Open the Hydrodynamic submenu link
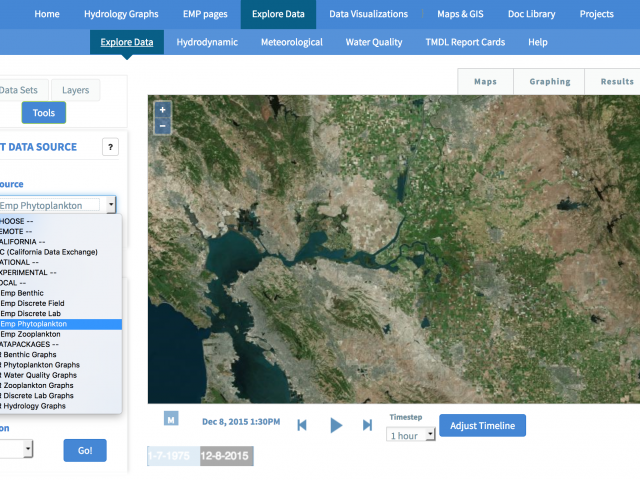 pyautogui.click(x=207, y=42)
